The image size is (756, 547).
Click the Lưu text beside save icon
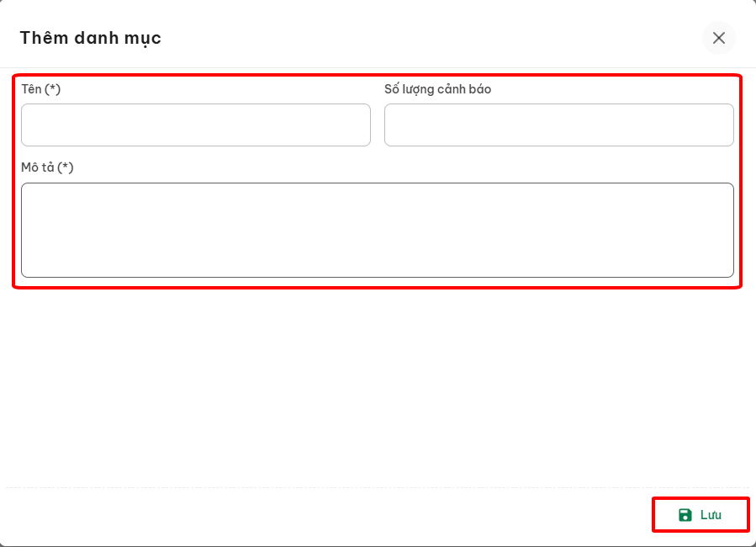[x=711, y=515]
